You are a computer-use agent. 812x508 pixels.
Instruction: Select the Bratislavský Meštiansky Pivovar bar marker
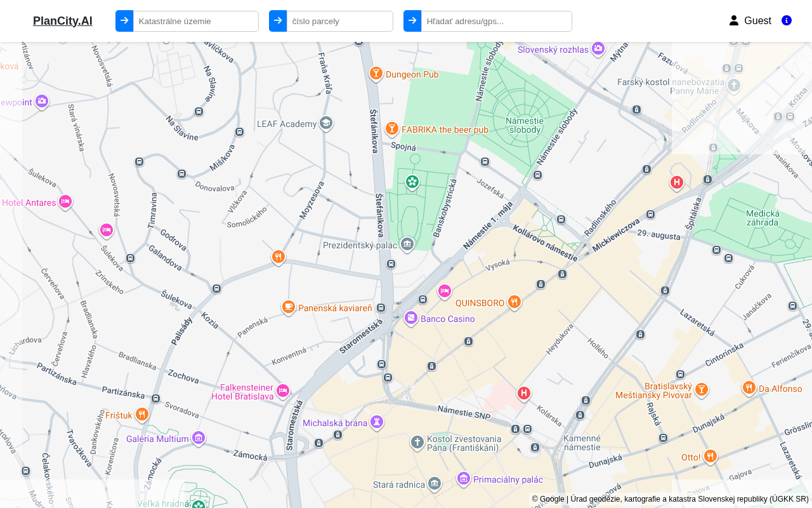point(701,389)
